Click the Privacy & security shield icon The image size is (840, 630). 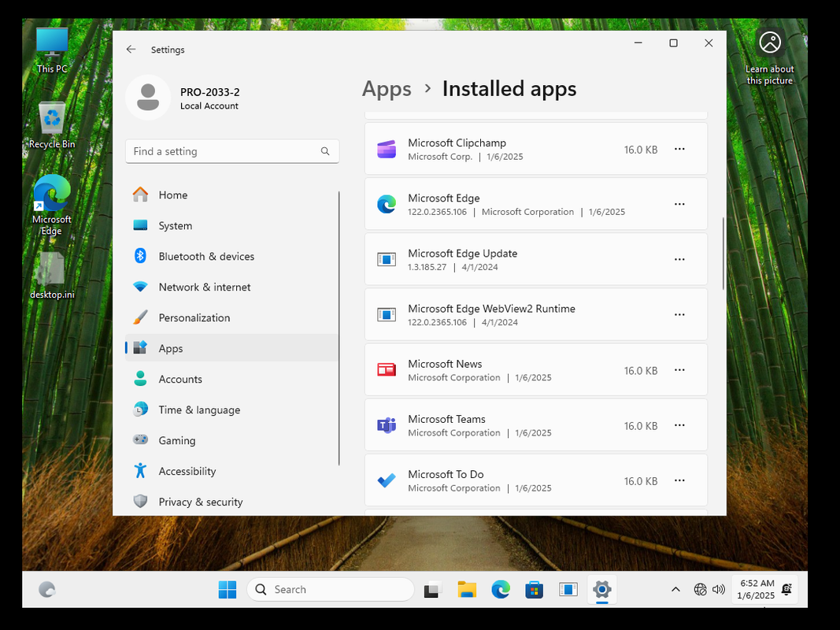pyautogui.click(x=140, y=502)
